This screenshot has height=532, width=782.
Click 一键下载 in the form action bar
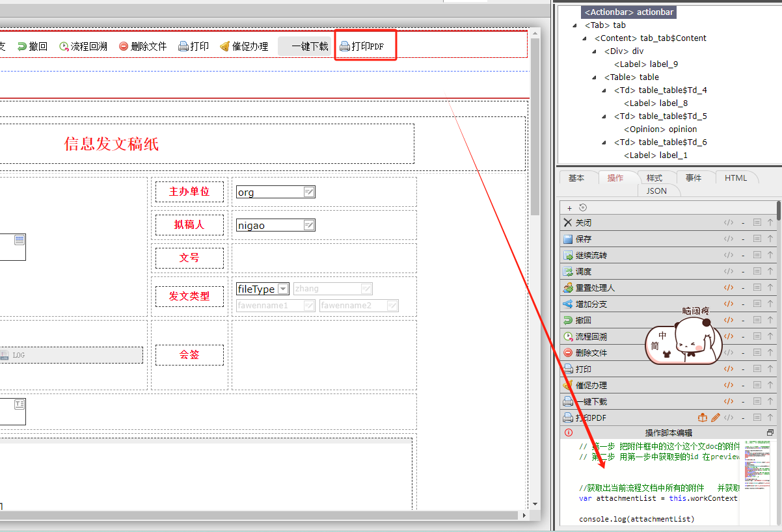point(304,46)
